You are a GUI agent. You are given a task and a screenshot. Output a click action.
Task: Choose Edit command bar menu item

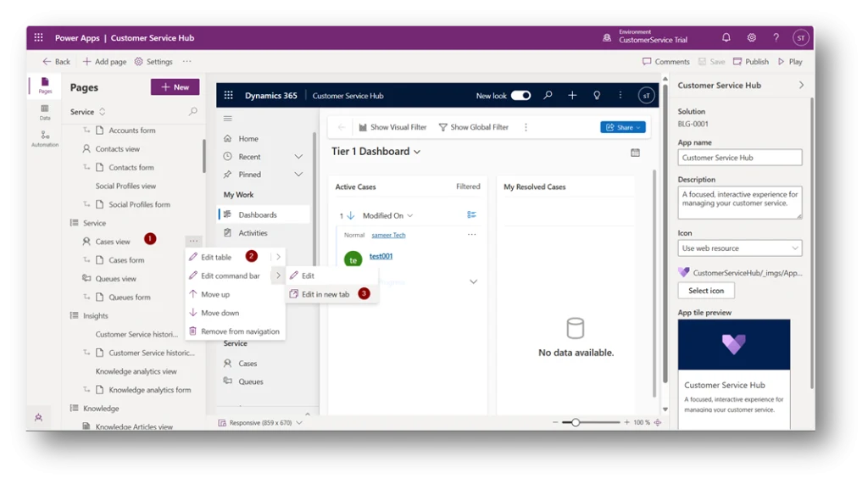coord(231,275)
